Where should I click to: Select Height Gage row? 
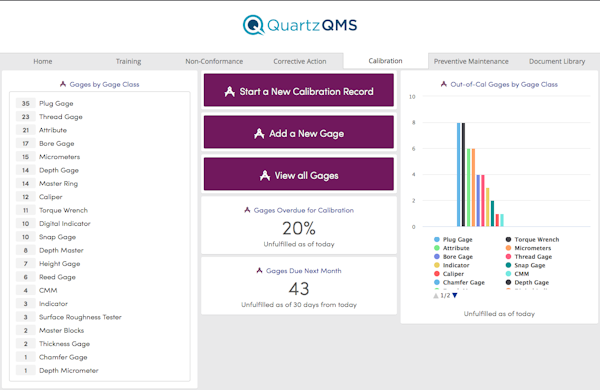coord(99,264)
